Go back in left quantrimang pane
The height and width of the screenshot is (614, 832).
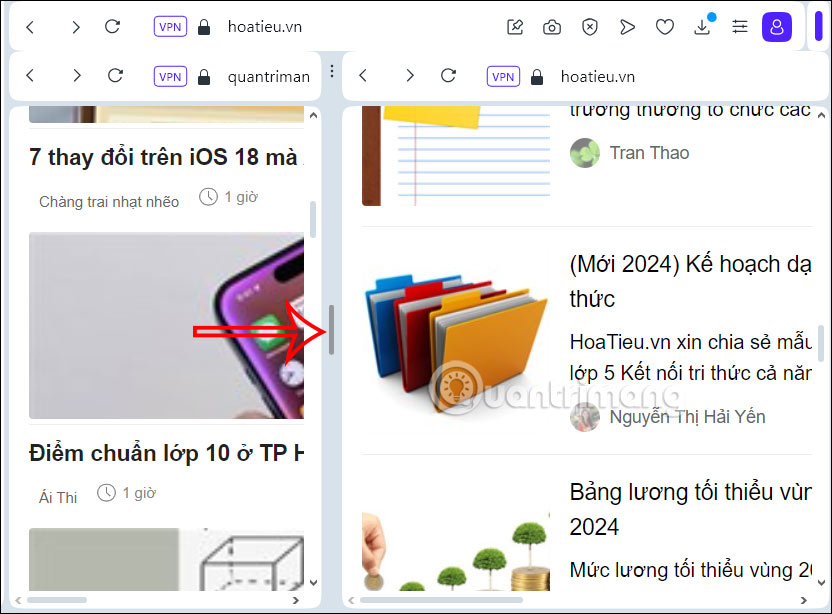click(x=30, y=76)
